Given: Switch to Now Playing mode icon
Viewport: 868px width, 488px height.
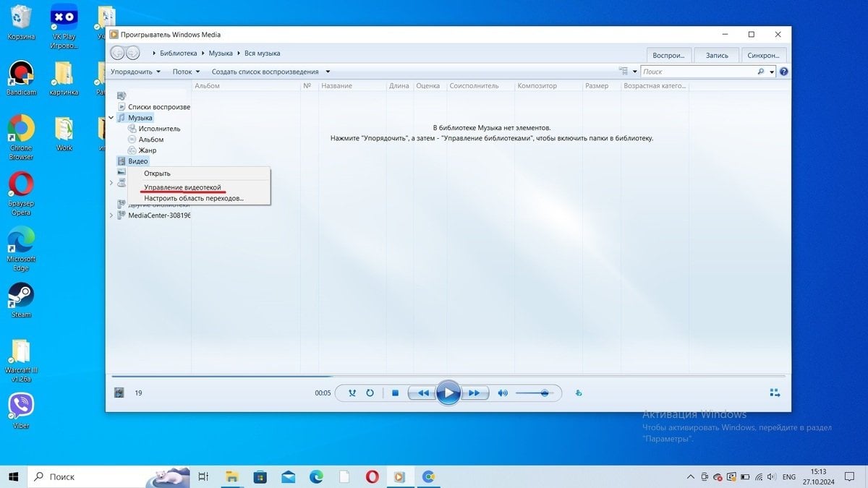Looking at the screenshot, I should [x=775, y=393].
